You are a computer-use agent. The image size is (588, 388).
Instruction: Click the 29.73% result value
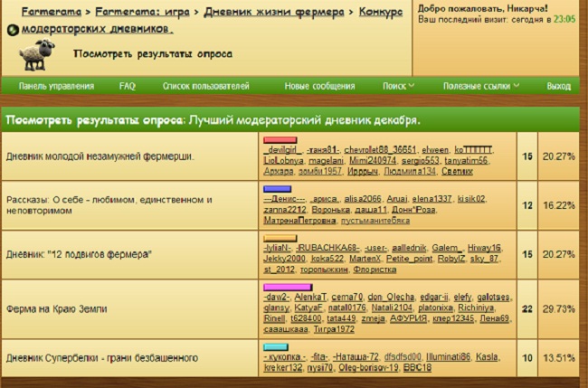click(559, 309)
